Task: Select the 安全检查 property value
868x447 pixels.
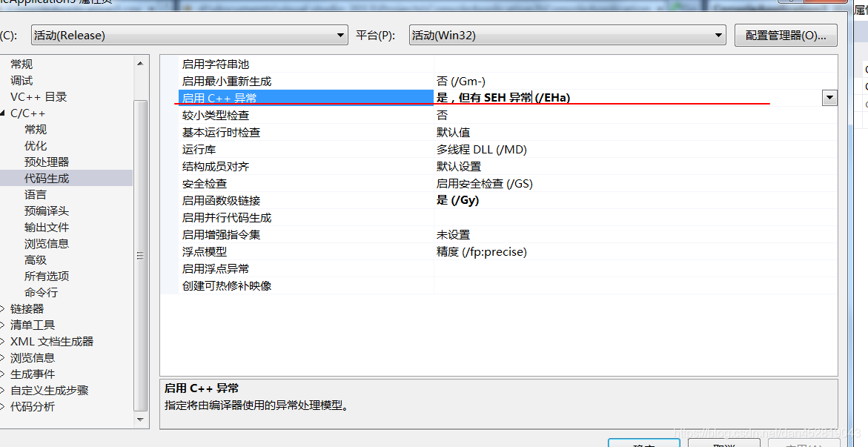Action: click(484, 183)
